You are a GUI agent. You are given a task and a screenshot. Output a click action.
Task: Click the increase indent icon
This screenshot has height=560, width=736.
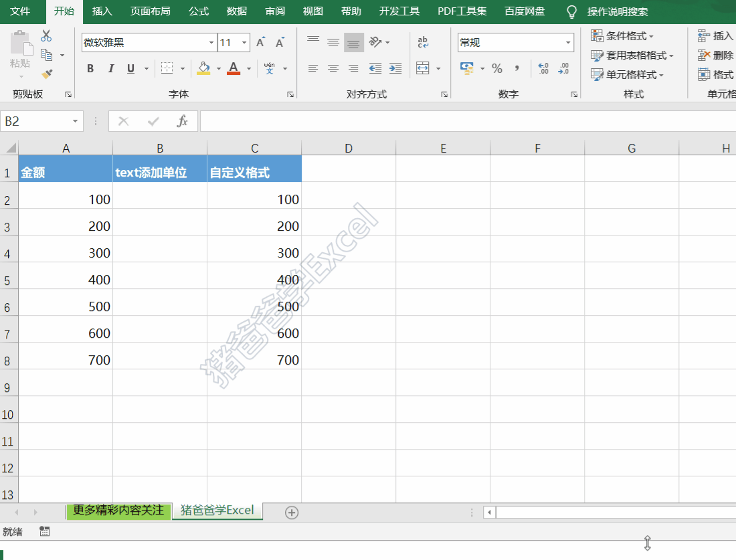(x=395, y=68)
